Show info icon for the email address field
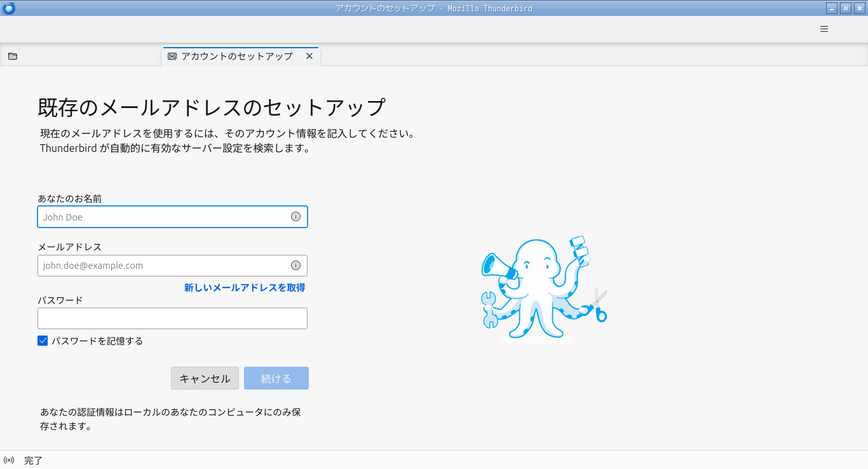 [x=295, y=266]
